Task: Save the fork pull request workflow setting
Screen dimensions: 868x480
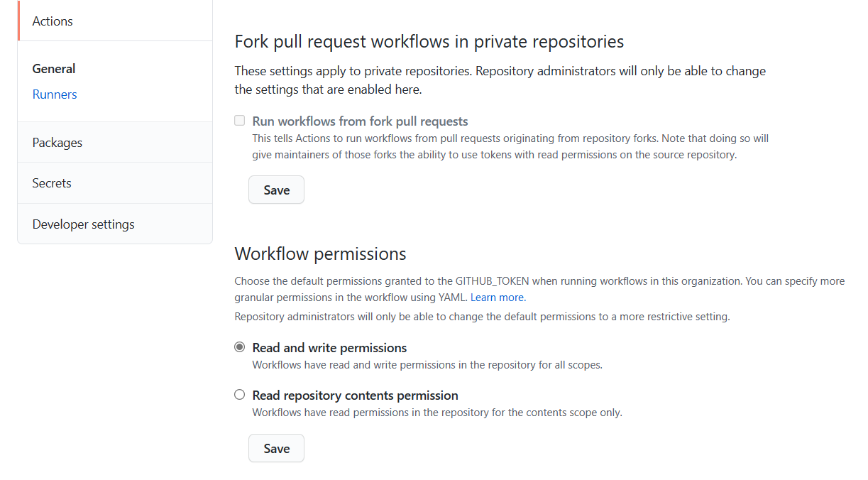Action: click(276, 190)
